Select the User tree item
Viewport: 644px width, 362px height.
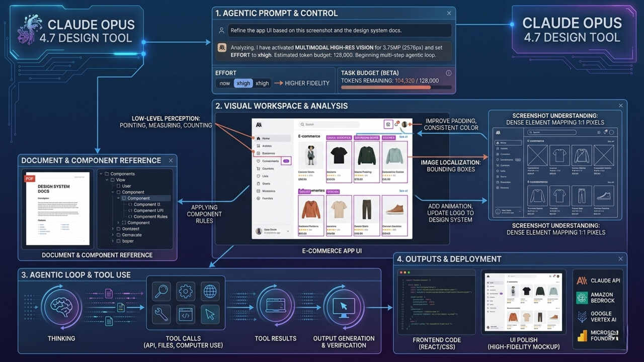click(123, 186)
